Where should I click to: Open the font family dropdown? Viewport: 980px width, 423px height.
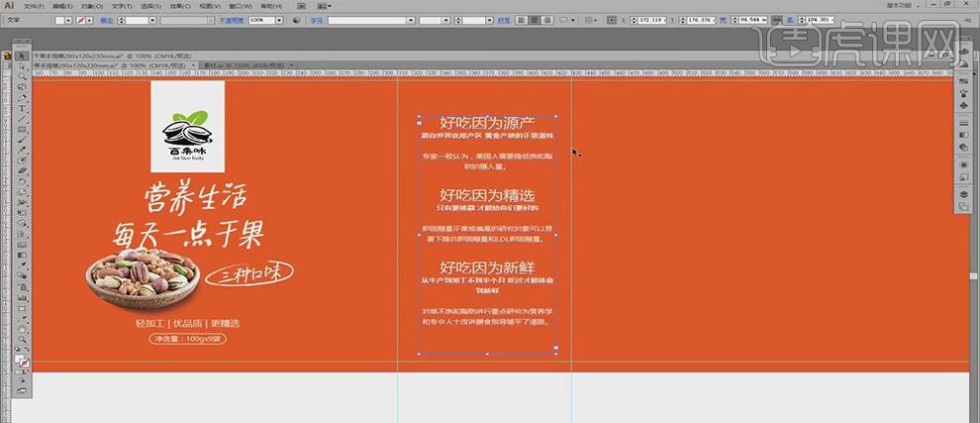411,20
